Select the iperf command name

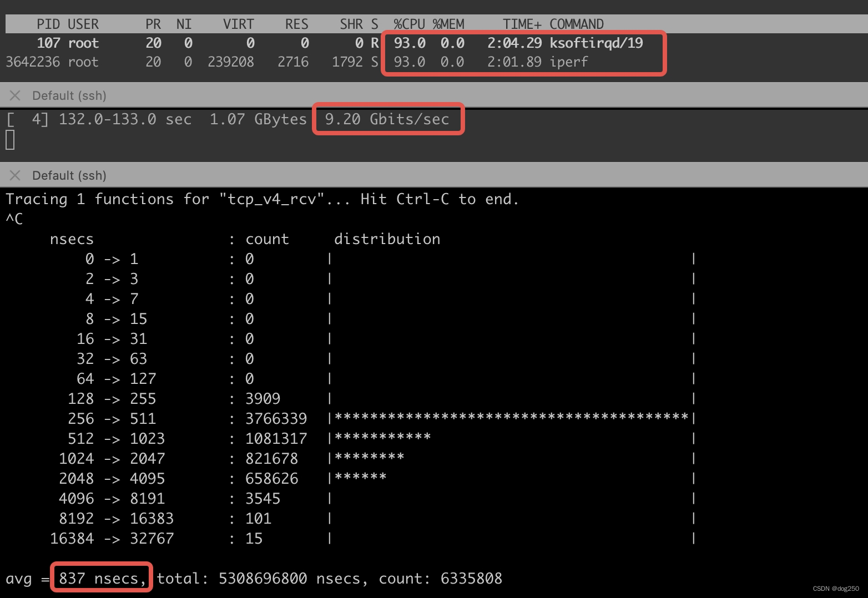click(x=569, y=62)
